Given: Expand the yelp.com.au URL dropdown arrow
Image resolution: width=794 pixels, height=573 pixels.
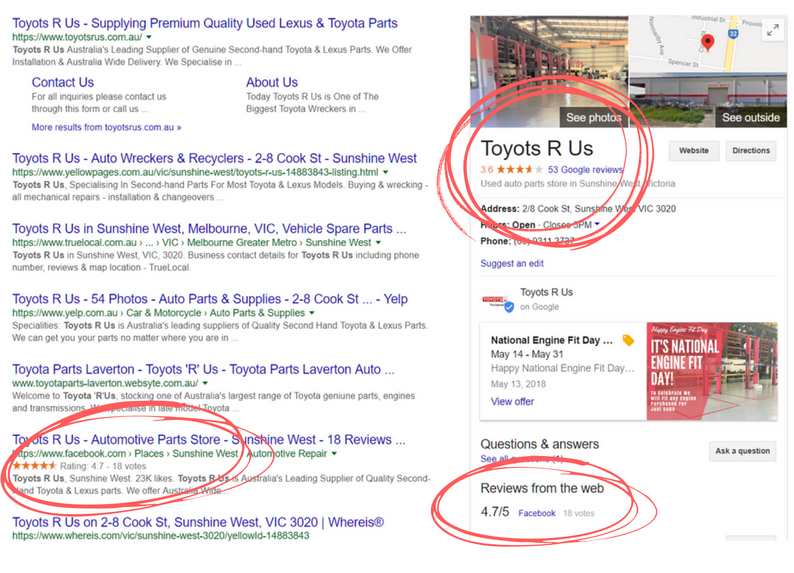Looking at the screenshot, I should (312, 313).
